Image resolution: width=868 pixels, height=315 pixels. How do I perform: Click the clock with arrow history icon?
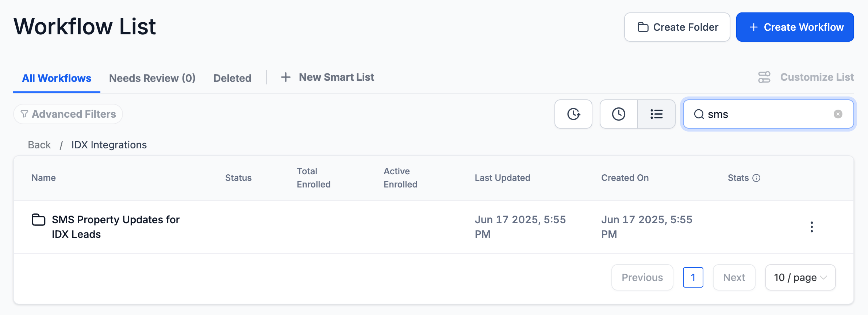coord(573,114)
